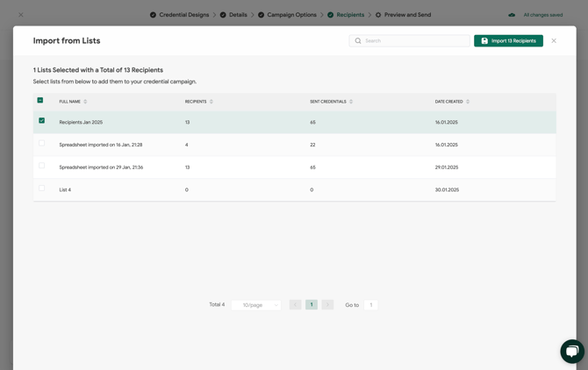Open the 10/page size dropdown
This screenshot has height=370, width=588.
(256, 305)
